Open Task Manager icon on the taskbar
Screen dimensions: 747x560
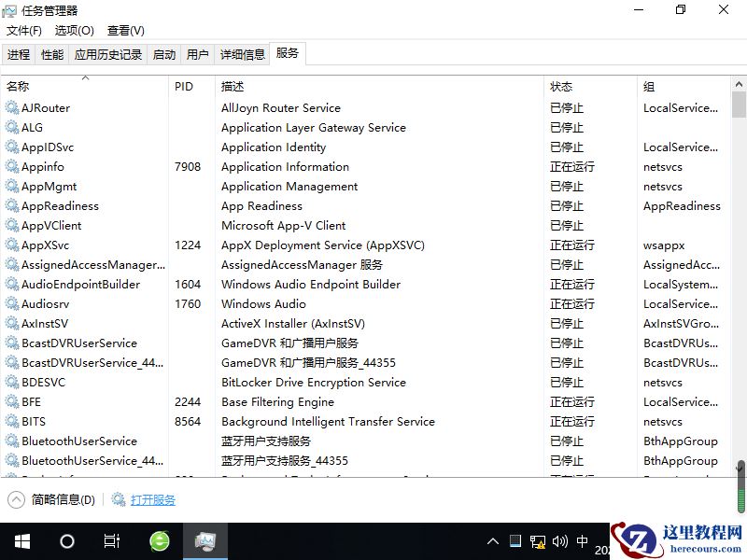(205, 540)
